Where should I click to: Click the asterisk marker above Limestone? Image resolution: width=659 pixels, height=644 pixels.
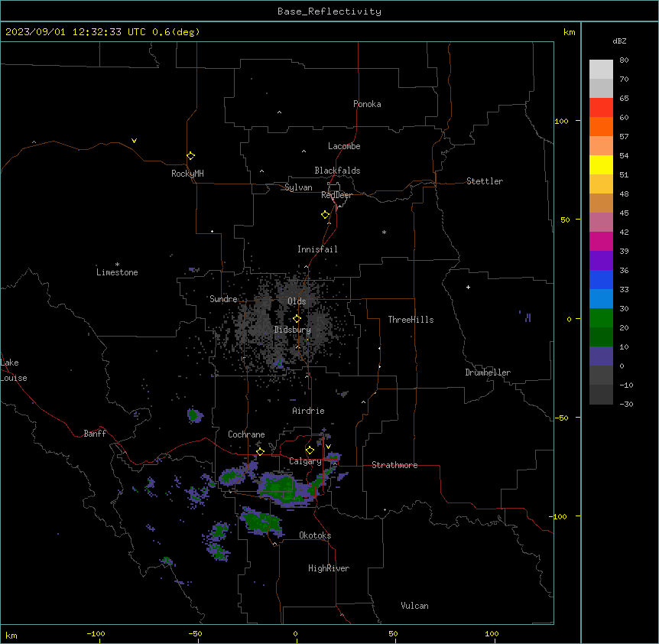click(117, 264)
